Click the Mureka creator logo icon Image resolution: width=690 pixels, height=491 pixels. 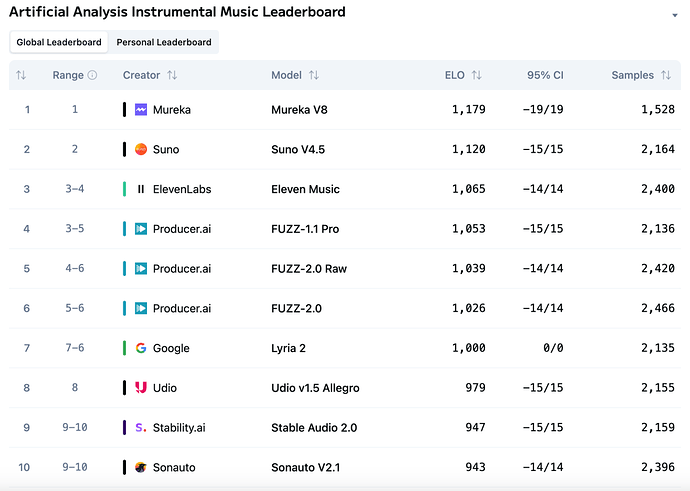[141, 110]
